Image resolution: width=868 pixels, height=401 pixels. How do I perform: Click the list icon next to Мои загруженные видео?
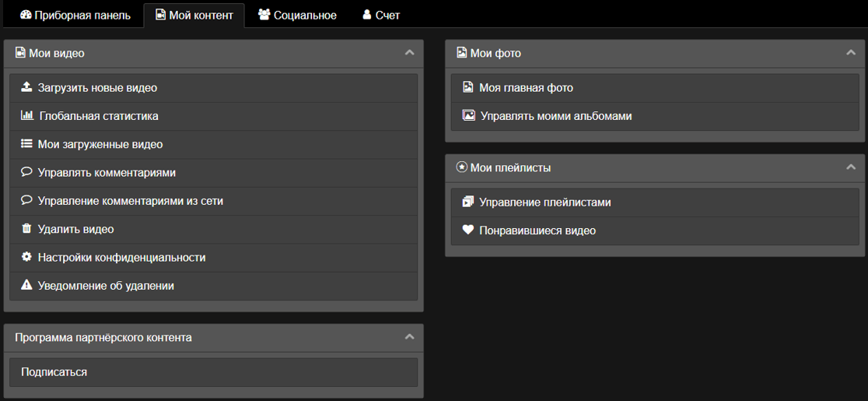tap(26, 144)
